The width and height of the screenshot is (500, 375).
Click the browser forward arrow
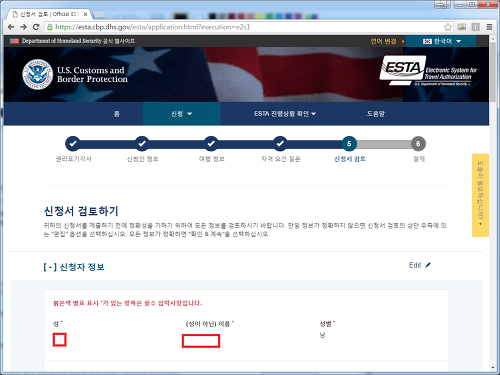click(x=23, y=27)
